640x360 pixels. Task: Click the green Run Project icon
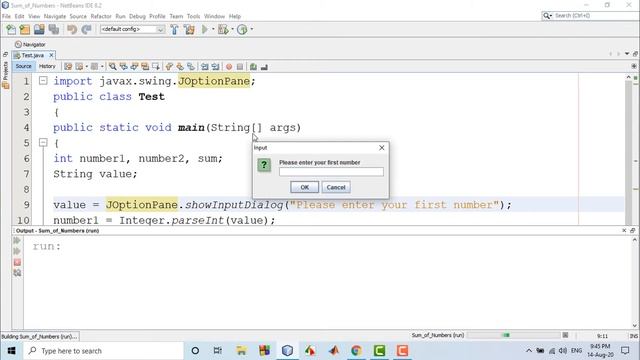pos(205,29)
